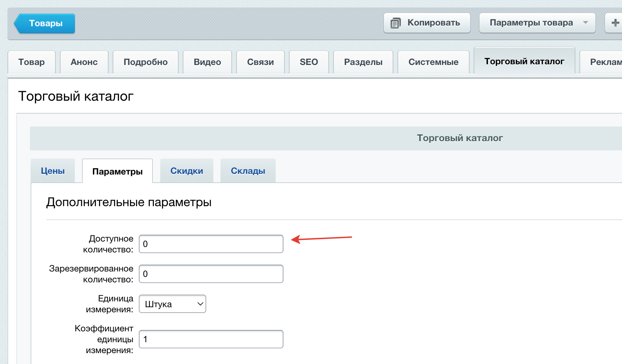Open the Реклама tab
The height and width of the screenshot is (364, 622).
click(x=601, y=62)
